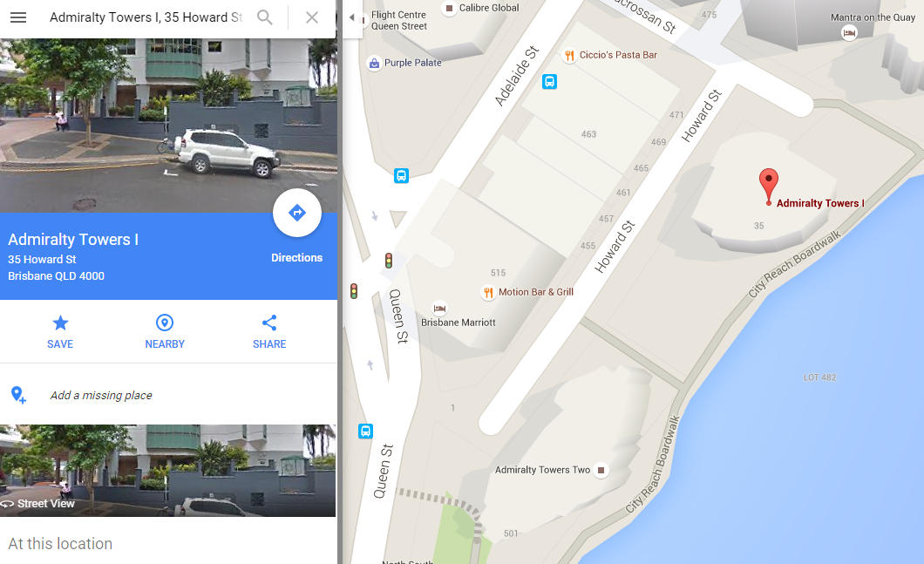Click the large street photo header
This screenshot has width=924, height=564.
(168, 125)
